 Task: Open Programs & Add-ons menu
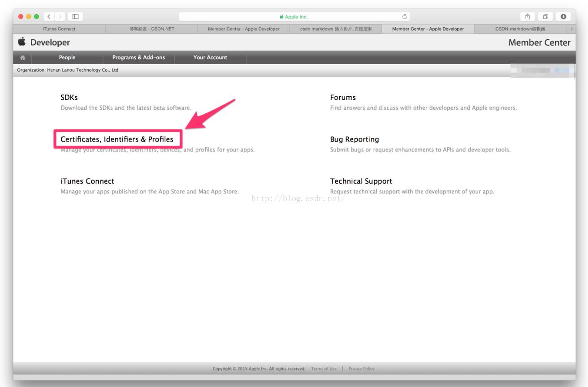tap(138, 57)
